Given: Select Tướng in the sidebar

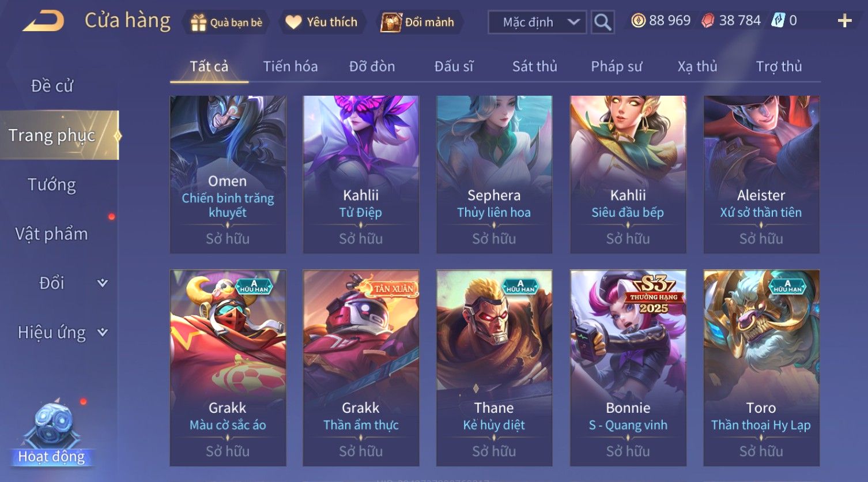Looking at the screenshot, I should (x=52, y=184).
